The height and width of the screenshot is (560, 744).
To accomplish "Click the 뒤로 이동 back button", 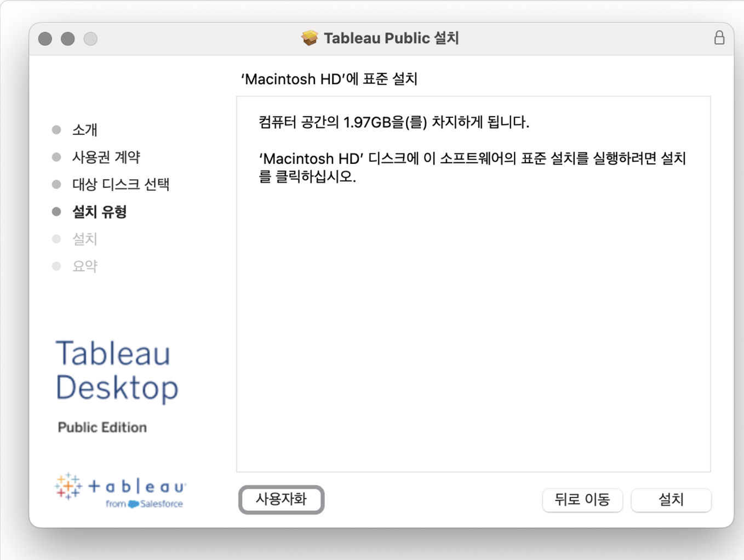I will point(582,500).
